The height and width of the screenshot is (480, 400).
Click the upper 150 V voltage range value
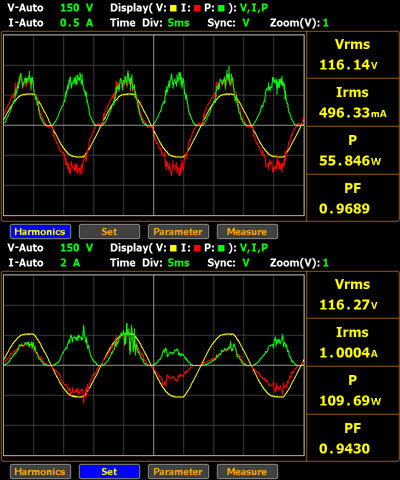[x=76, y=8]
